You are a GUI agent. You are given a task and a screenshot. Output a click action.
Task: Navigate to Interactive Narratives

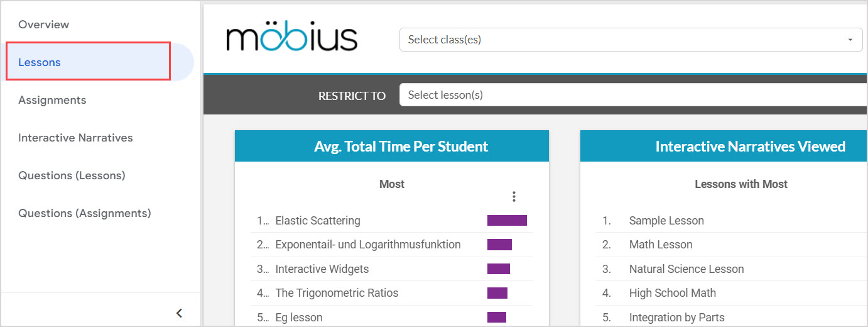pyautogui.click(x=75, y=138)
